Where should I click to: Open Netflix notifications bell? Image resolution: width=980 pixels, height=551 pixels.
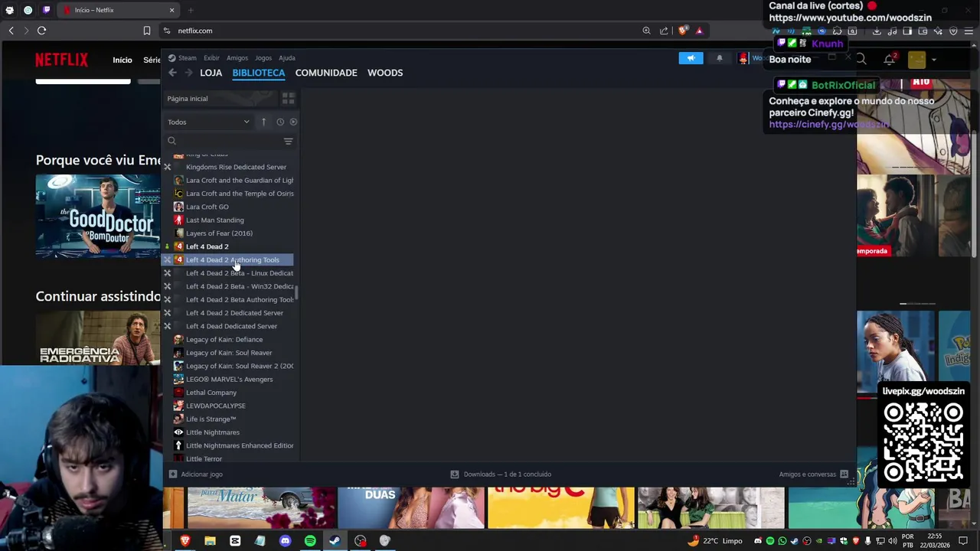889,60
